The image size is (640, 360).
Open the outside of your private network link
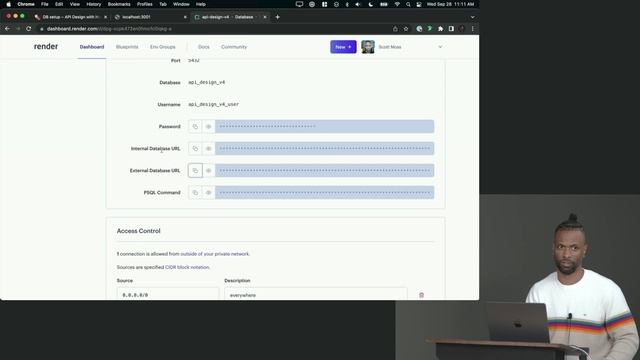[215, 254]
